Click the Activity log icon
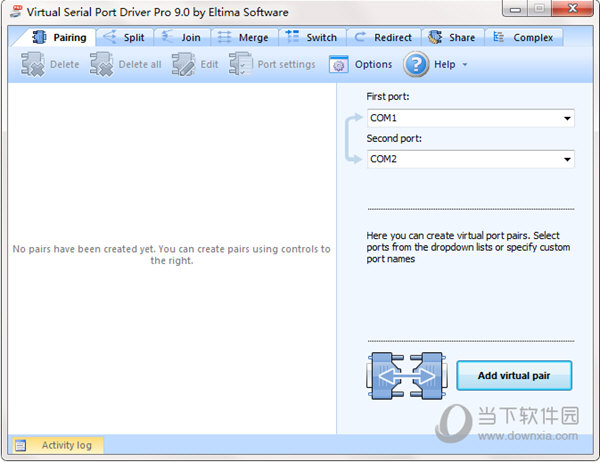Screen dimensions: 600x462 pyautogui.click(x=20, y=446)
